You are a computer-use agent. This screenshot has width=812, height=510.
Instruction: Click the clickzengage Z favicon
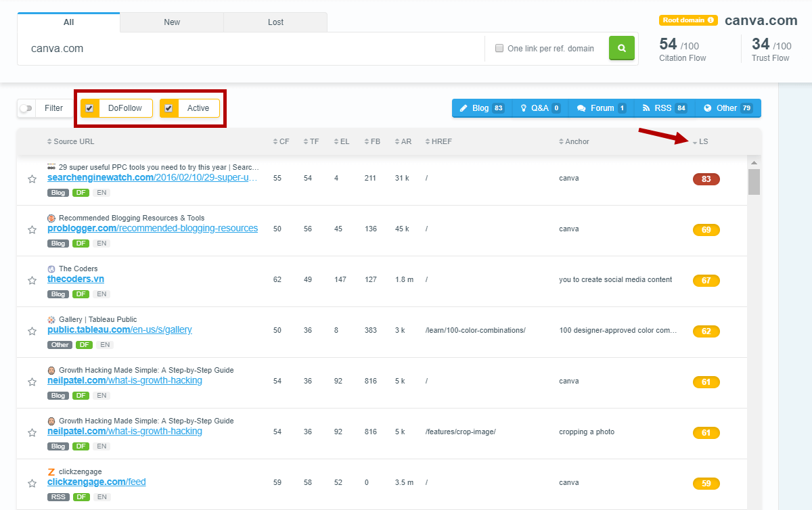[51, 471]
